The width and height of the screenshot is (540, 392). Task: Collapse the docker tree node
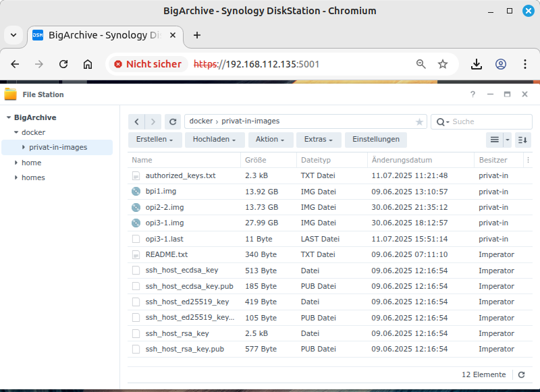click(x=16, y=132)
